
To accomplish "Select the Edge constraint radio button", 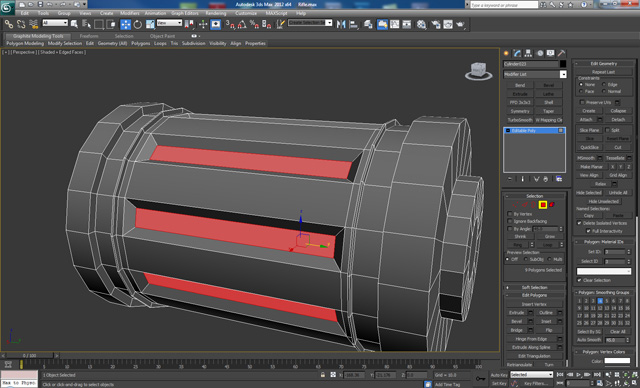I will pyautogui.click(x=604, y=84).
